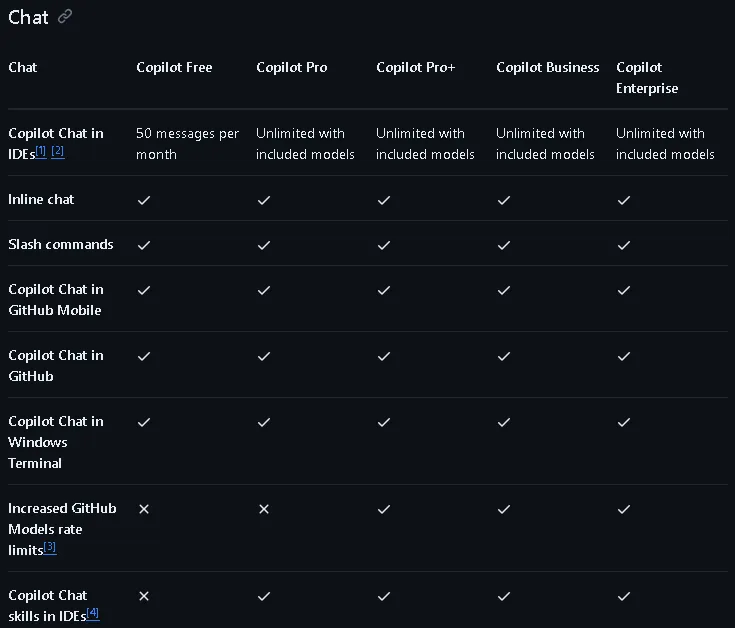Viewport: 735px width, 628px height.
Task: Click the Slash commands checkmark under Copilot Pro+
Action: (384, 245)
